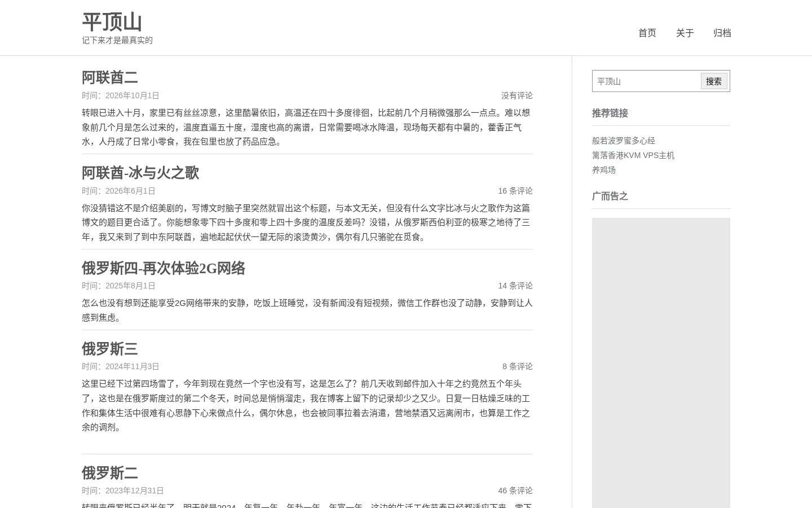
Task: Open the post 阿联酋-冰与火之歌
Action: click(x=140, y=173)
